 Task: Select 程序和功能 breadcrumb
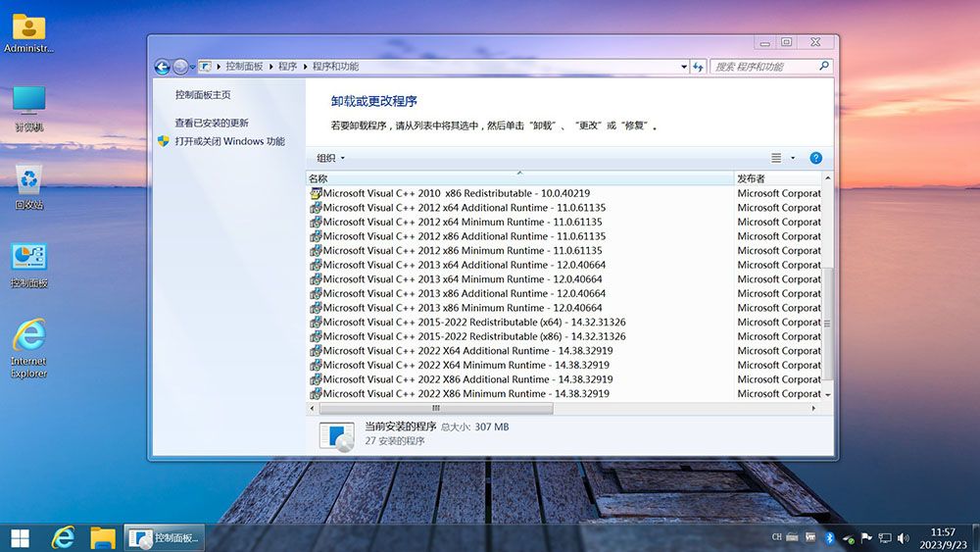coord(335,67)
